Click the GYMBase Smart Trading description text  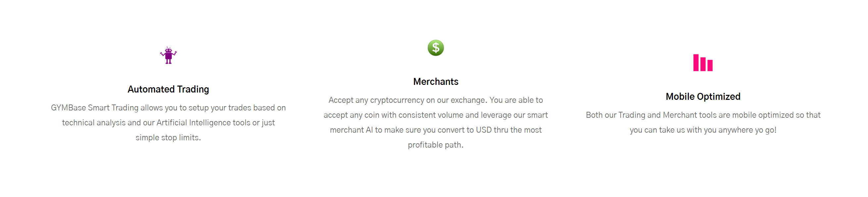pyautogui.click(x=168, y=122)
